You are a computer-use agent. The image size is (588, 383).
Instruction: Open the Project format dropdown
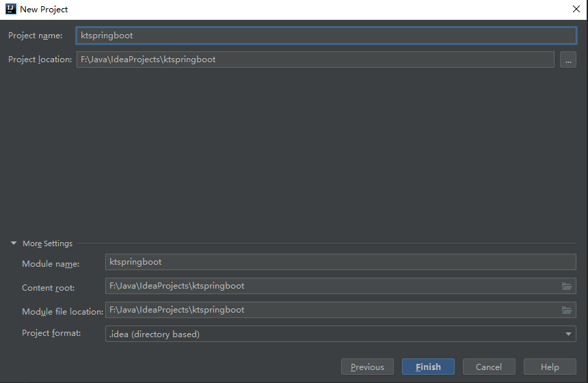pos(340,334)
